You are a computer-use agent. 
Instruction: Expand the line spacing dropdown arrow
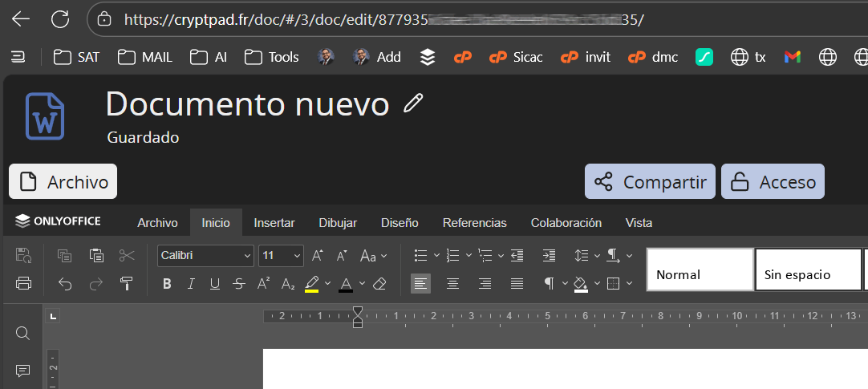coord(598,256)
